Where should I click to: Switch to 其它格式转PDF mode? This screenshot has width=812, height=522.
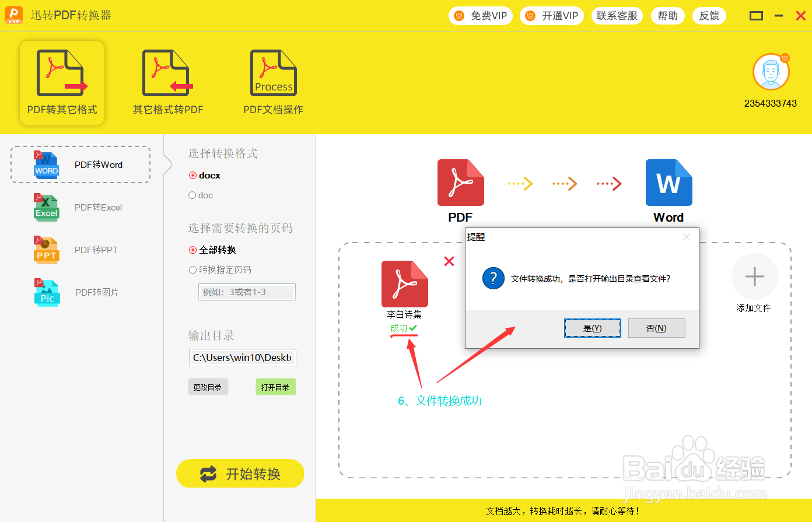tap(168, 83)
